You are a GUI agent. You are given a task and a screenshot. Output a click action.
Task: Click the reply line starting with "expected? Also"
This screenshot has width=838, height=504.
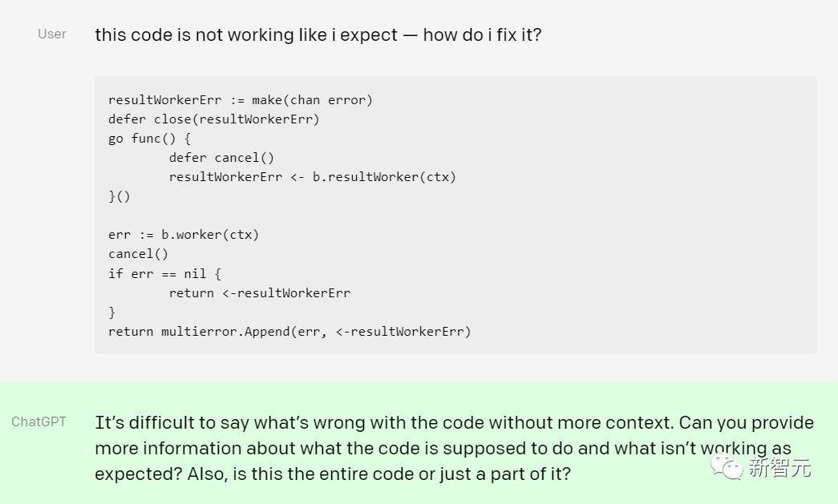(333, 474)
